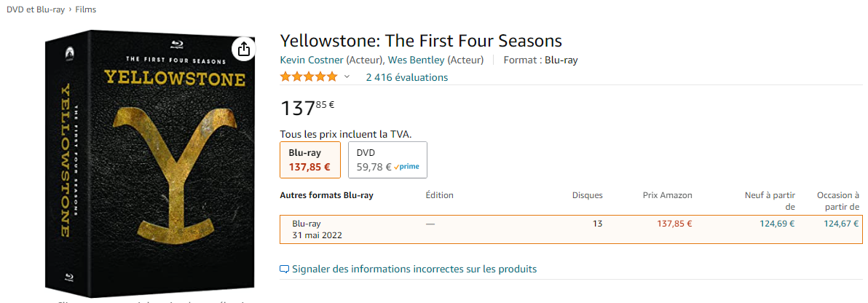Click the Yellowstone product title
The height and width of the screenshot is (303, 868).
(x=422, y=41)
